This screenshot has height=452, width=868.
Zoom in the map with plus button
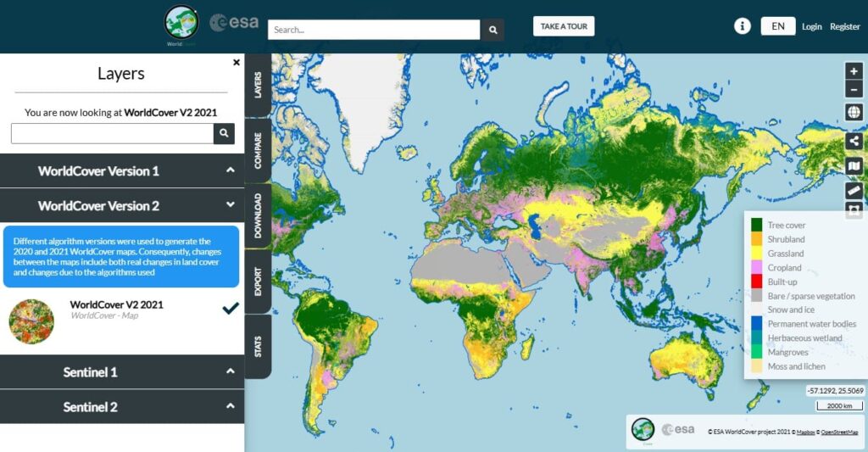click(854, 71)
